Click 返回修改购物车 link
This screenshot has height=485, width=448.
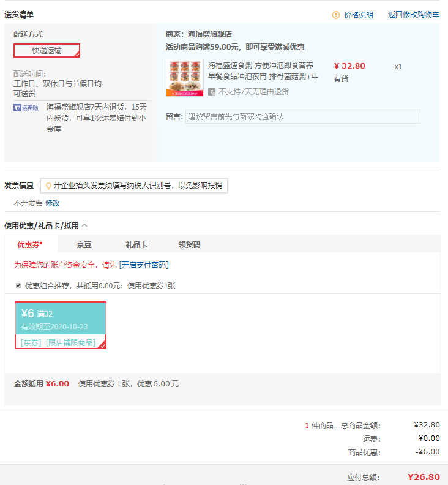tap(413, 15)
